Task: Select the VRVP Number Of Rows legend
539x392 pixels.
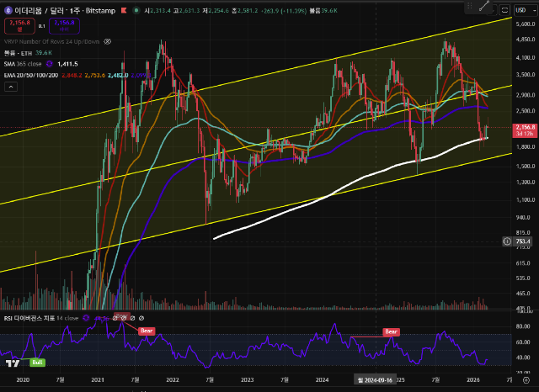Action: (x=52, y=41)
